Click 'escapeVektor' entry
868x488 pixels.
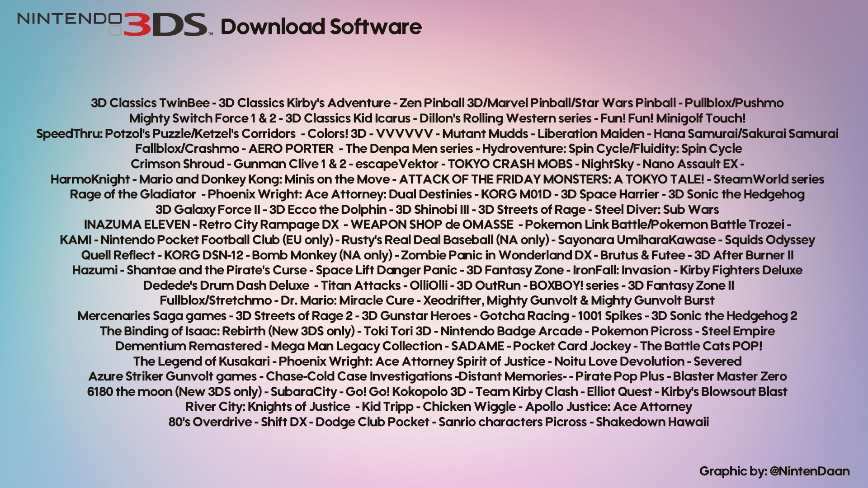pos(397,164)
